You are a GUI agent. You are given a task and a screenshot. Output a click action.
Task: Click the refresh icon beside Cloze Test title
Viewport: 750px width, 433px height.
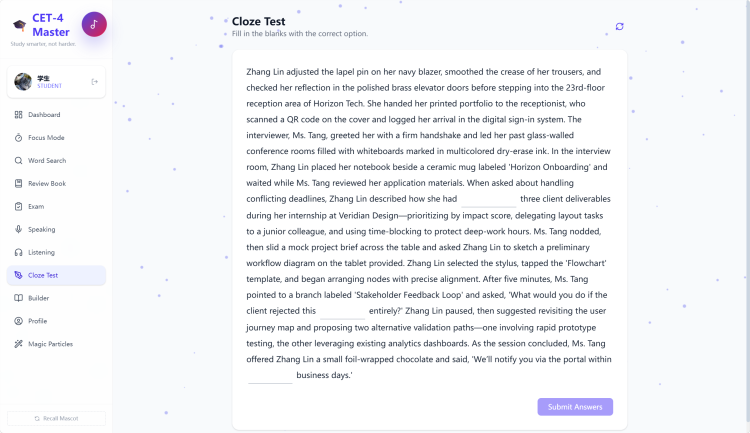pos(619,26)
